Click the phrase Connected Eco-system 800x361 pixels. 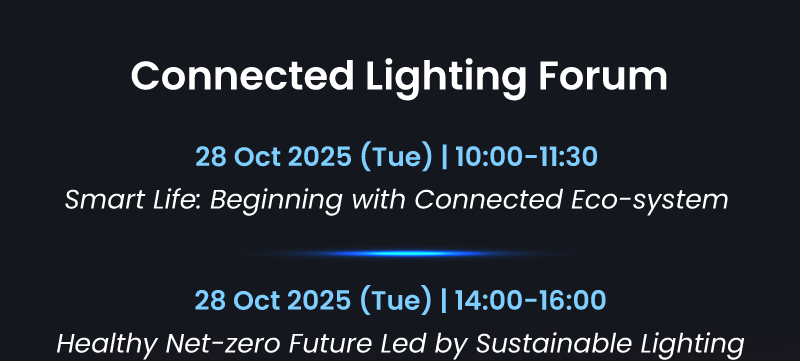(x=571, y=200)
